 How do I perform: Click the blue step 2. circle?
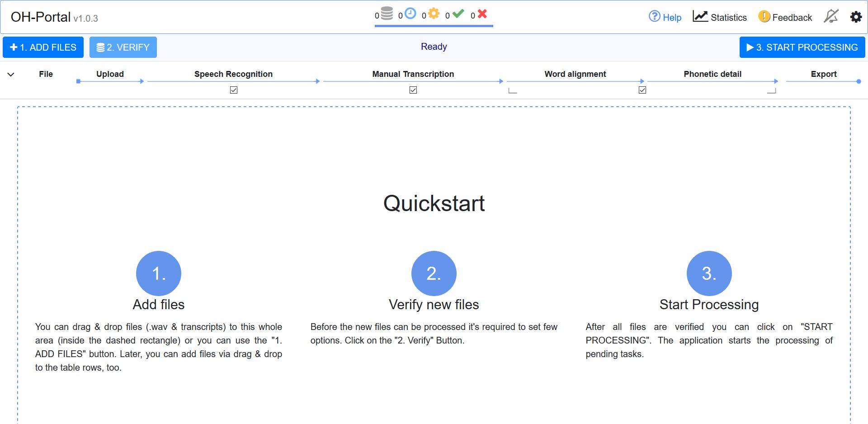(434, 273)
